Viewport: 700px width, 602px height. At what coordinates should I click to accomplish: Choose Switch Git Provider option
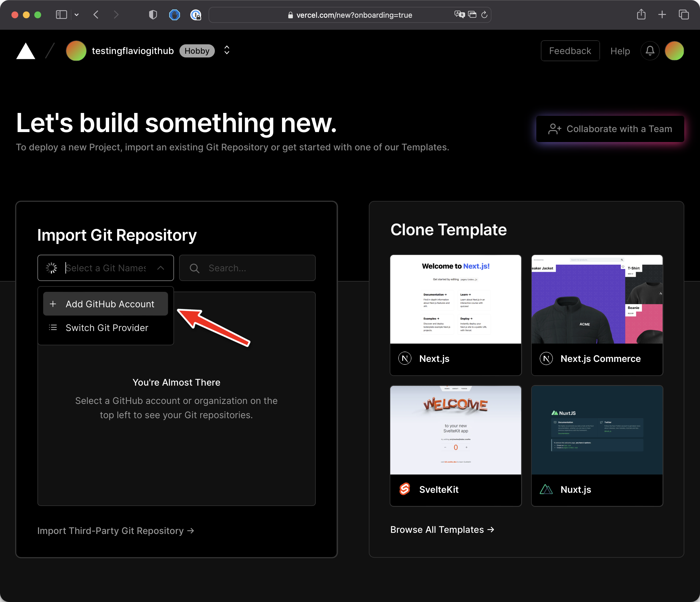click(106, 328)
